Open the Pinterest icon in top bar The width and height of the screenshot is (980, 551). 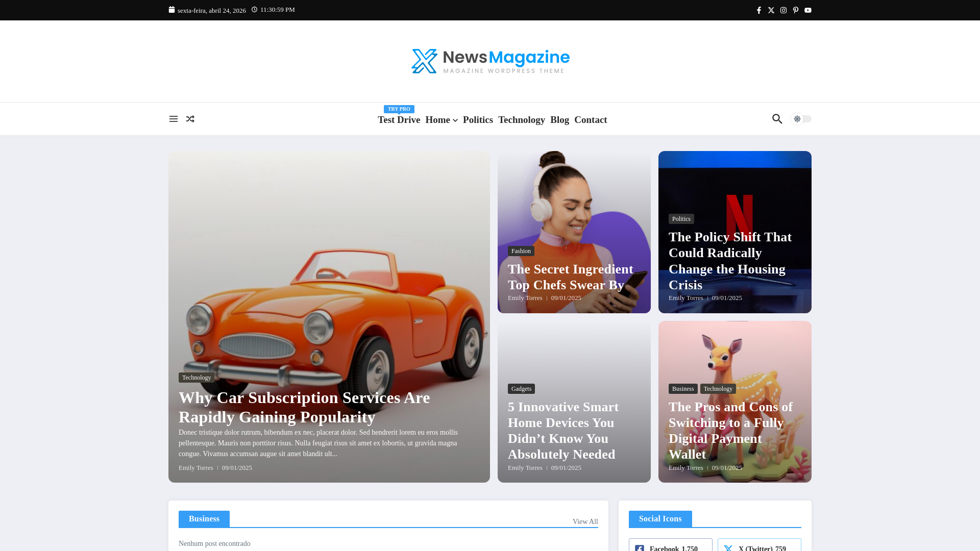(796, 10)
